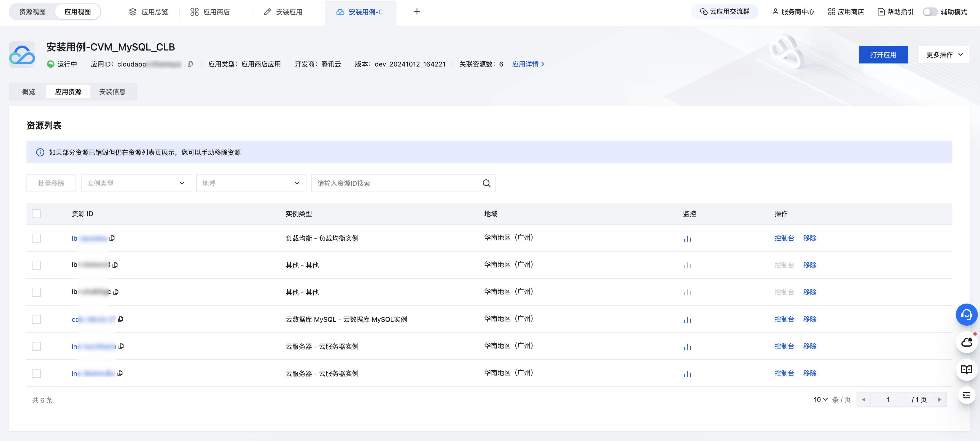Screen dimensions: 980x441
Task: Check the select-all header checkbox
Action: tap(36, 214)
